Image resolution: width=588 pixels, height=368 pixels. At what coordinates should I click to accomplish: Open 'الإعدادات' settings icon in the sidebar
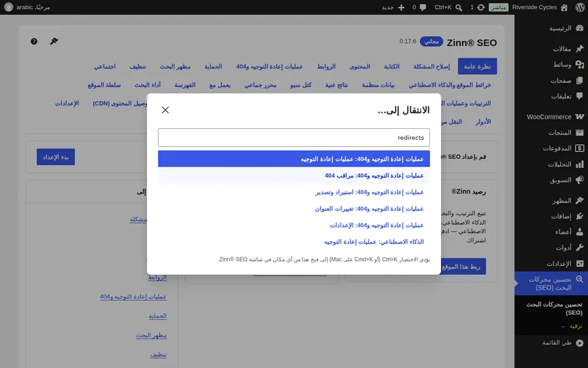[x=579, y=264]
